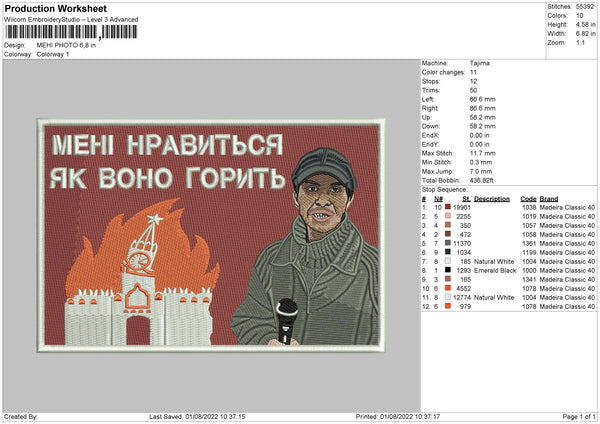600x424 pixels.
Task: Click the 'N#' column header
Action: [439, 199]
